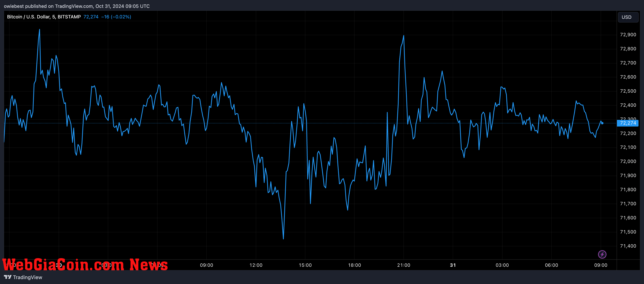Click the 71,900 price axis label
The image size is (644, 284).
628,176
